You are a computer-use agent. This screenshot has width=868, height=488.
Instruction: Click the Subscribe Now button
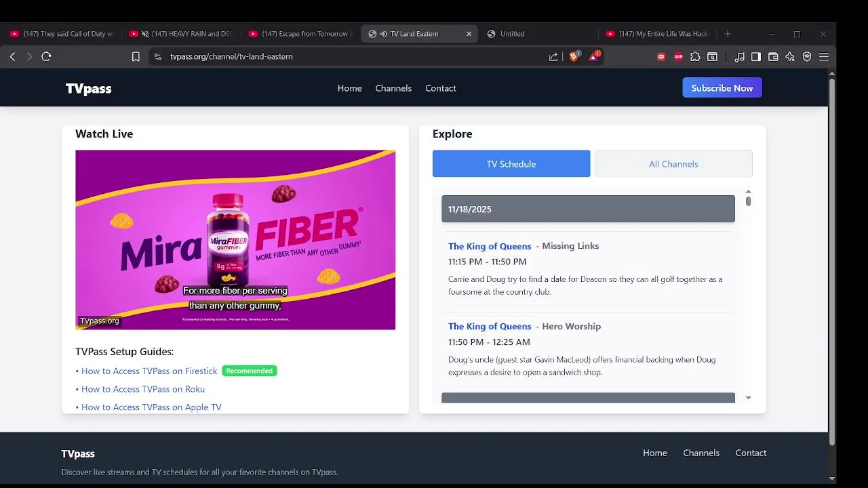coord(722,88)
